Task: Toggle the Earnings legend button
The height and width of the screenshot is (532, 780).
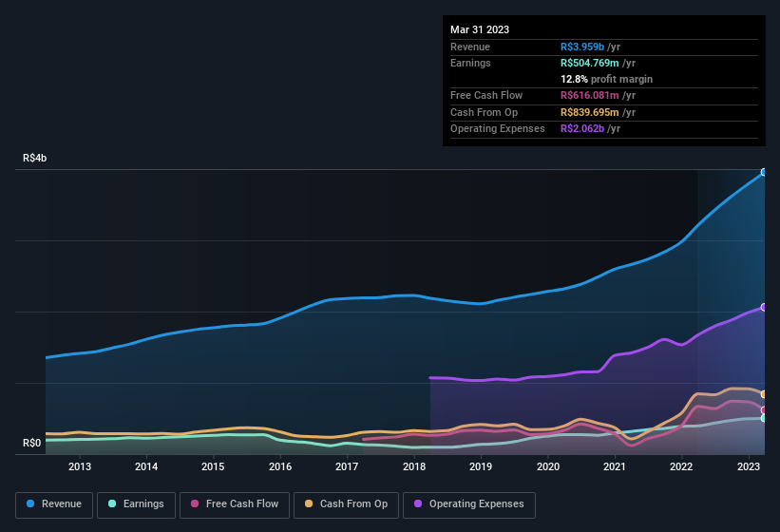Action: coord(136,504)
